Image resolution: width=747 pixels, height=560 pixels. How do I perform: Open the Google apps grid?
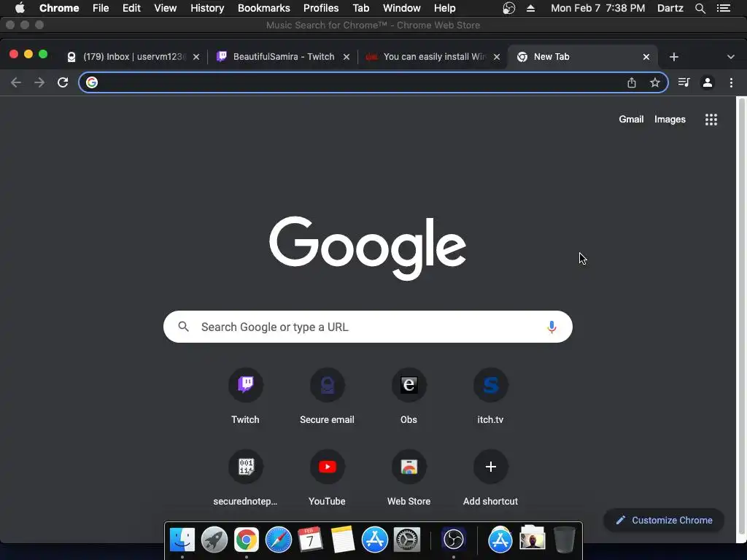pos(711,120)
